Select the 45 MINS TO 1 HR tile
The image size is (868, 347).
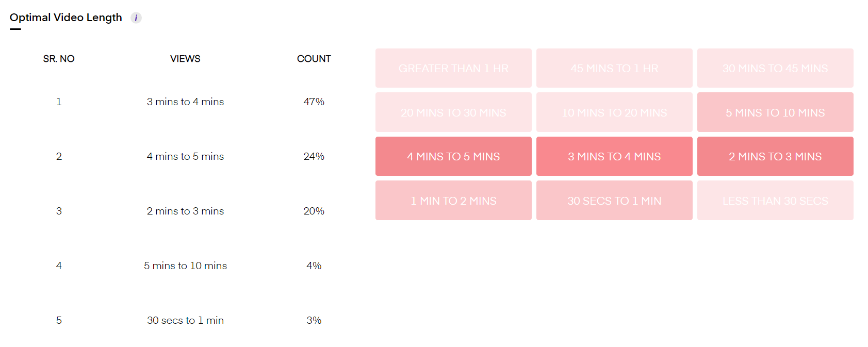click(614, 68)
